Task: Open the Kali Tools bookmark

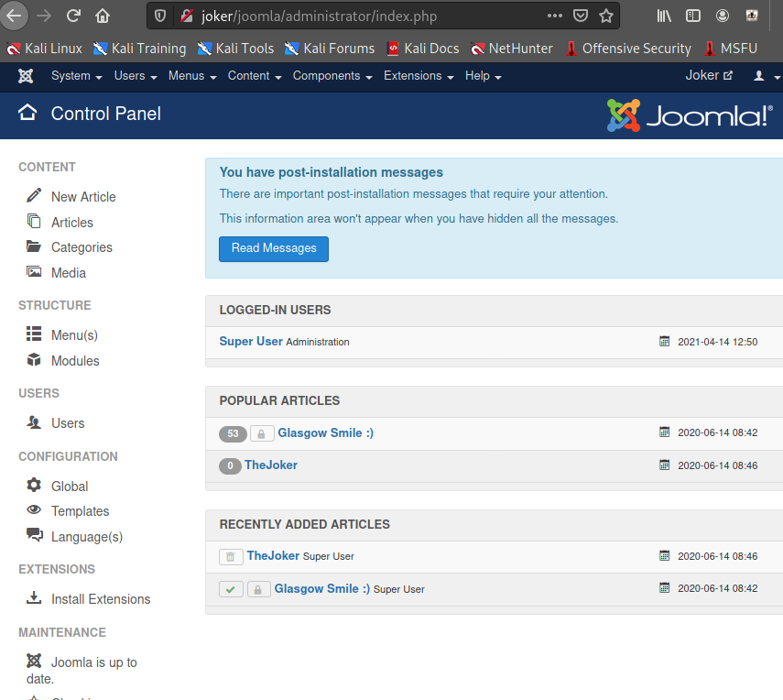Action: [235, 49]
